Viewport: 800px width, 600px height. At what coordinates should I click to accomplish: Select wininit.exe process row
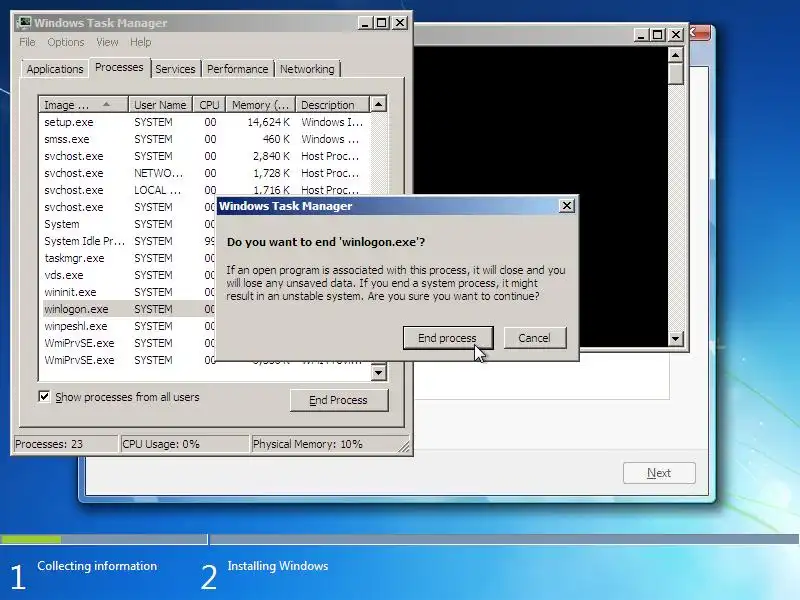(128, 292)
